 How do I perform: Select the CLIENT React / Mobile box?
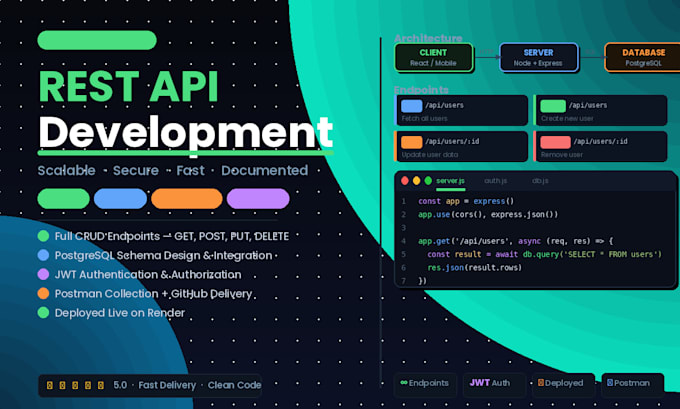(x=434, y=57)
